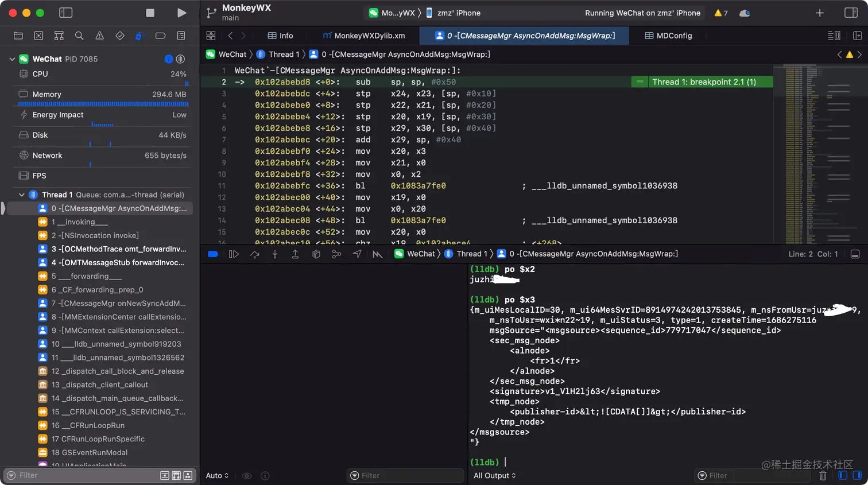
Task: Simulate location arrow icon
Action: [357, 254]
